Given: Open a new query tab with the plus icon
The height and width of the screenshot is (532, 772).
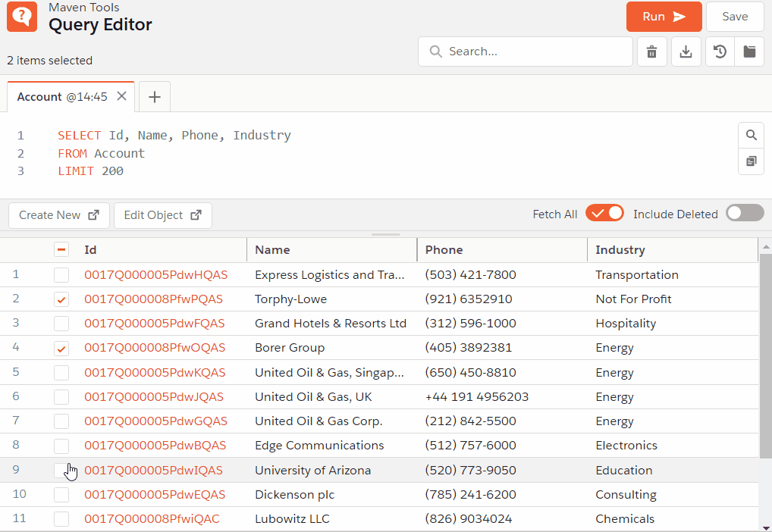Looking at the screenshot, I should (x=155, y=96).
